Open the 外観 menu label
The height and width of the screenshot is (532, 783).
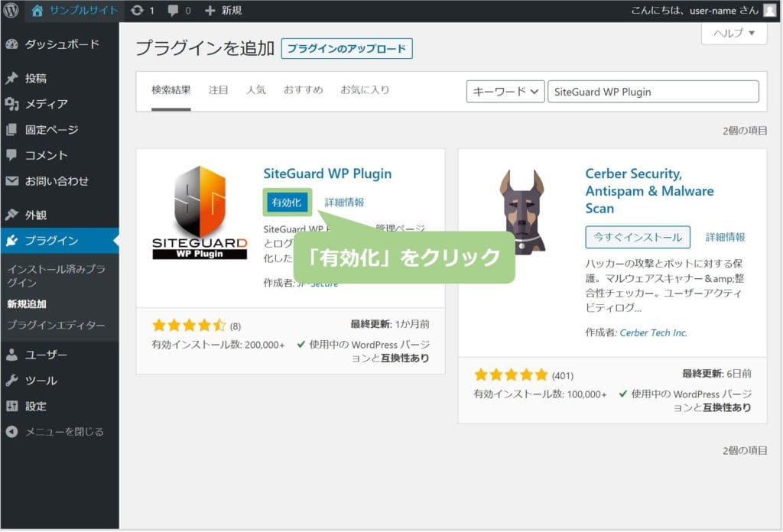[x=36, y=215]
